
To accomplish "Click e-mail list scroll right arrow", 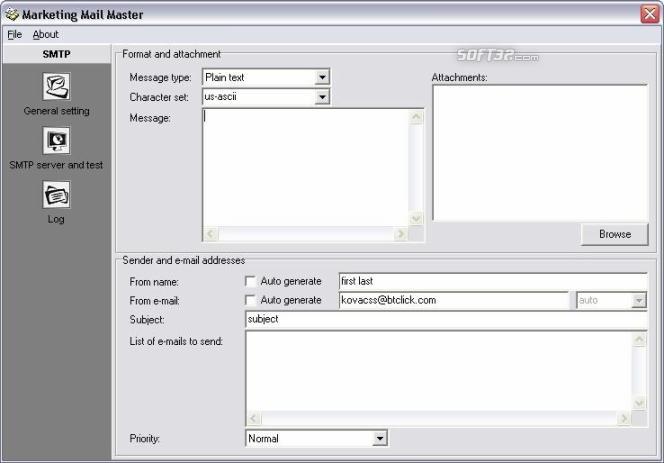I will (624, 419).
